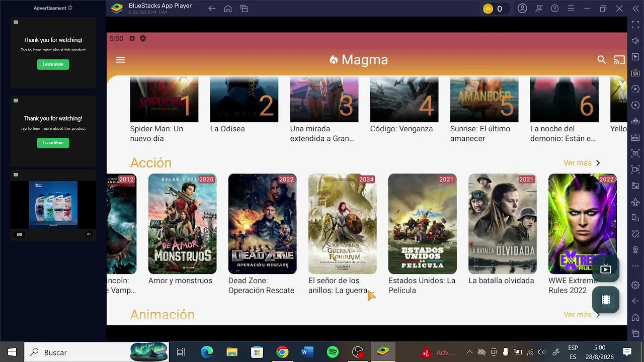
Task: Toggle airplane mode in BlueStacks sidebar
Action: point(635,202)
